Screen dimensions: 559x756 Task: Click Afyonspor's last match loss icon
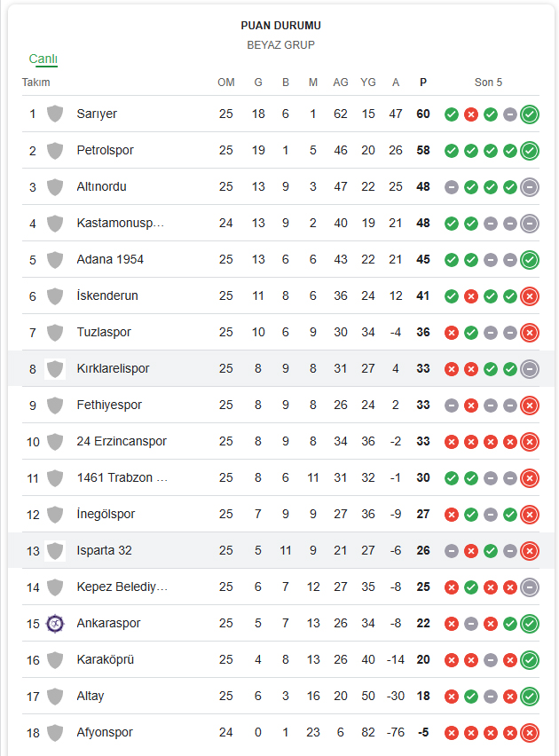click(x=530, y=733)
